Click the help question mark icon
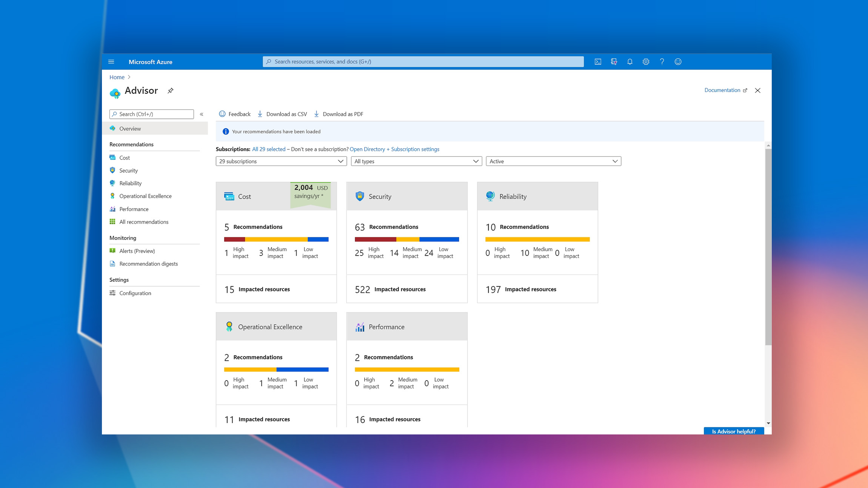Screen dimensions: 868x488 pos(662,62)
